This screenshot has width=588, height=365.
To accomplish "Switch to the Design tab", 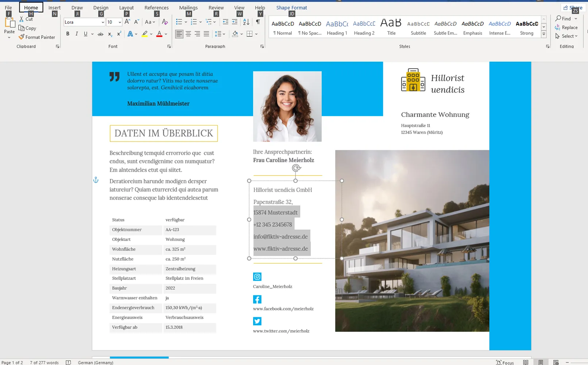I will [101, 7].
